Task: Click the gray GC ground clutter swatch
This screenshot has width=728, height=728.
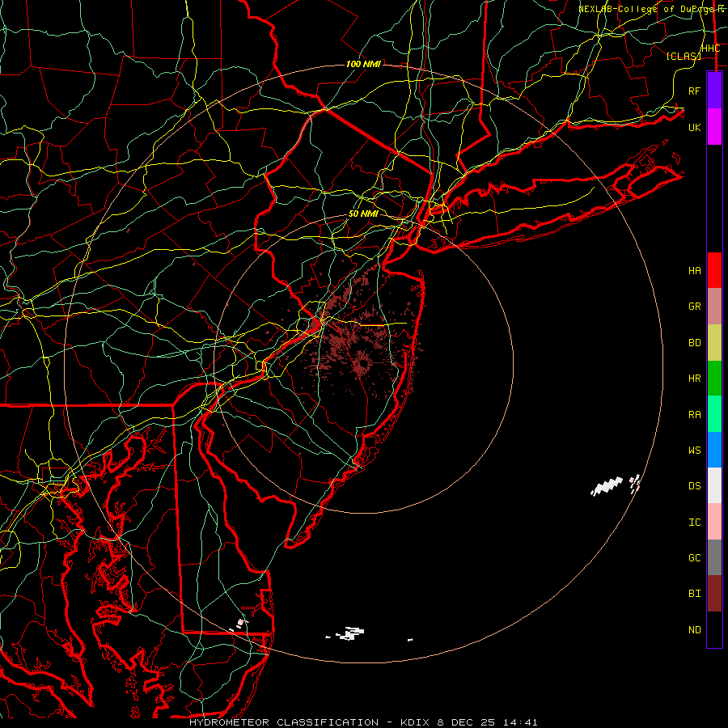Action: click(714, 557)
